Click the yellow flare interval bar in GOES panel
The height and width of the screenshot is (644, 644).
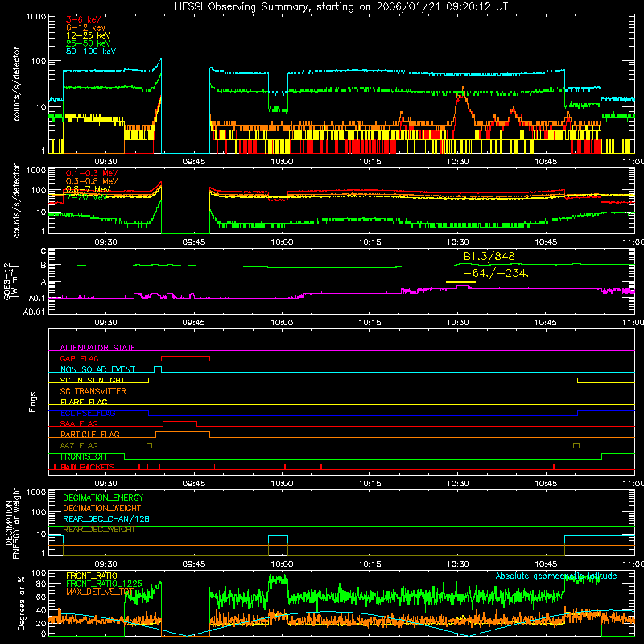tap(460, 282)
